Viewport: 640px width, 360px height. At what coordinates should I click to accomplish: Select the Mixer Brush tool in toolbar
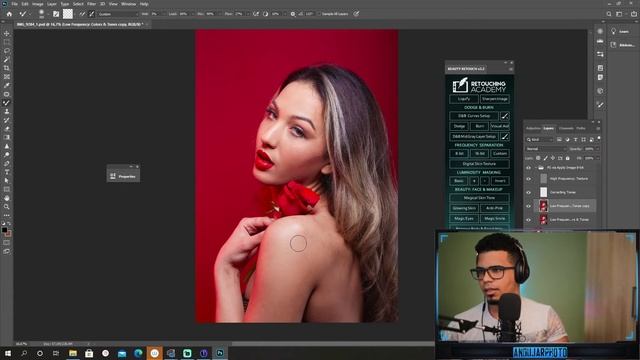7,103
